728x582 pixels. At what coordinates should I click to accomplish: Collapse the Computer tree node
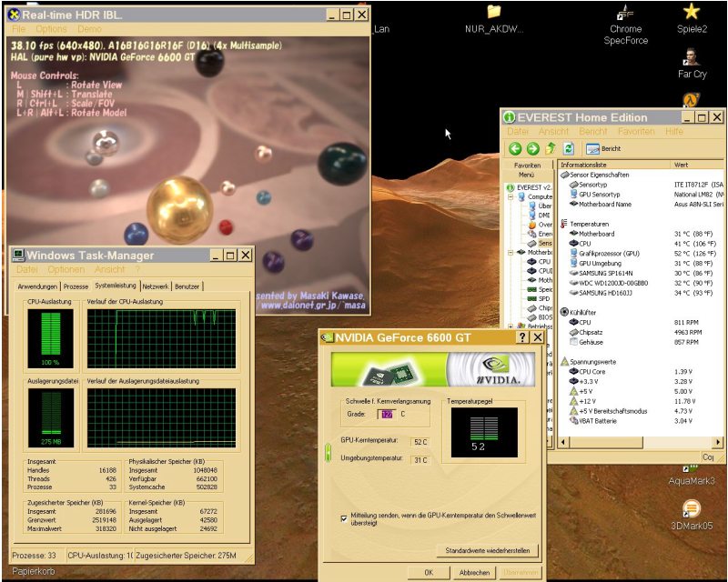click(511, 196)
